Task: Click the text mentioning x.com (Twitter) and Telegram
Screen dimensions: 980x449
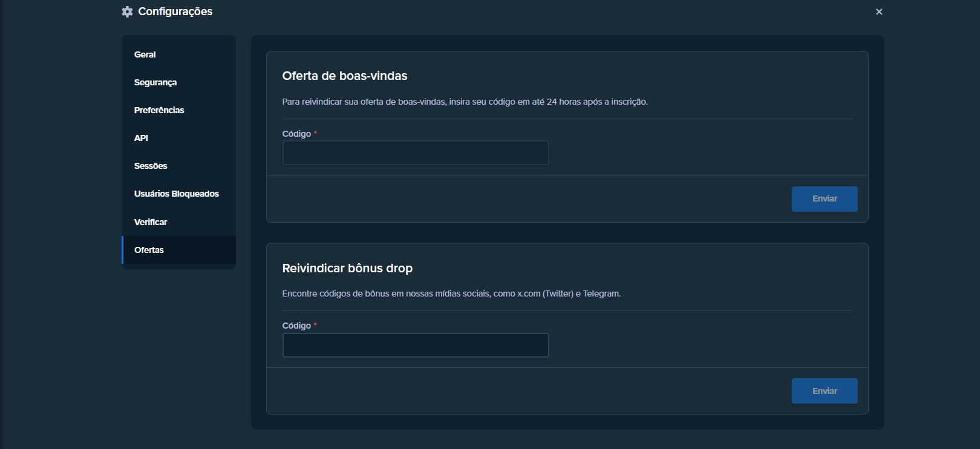Action: click(451, 293)
